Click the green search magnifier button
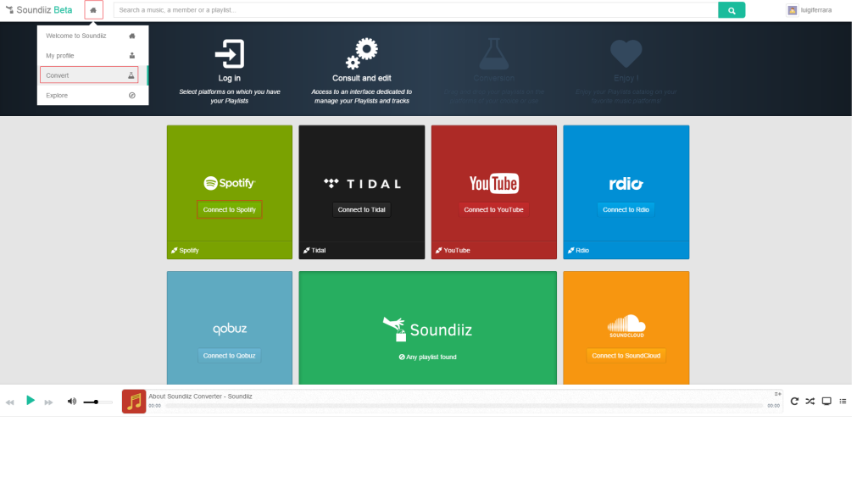Image resolution: width=868 pixels, height=488 pixels. [732, 10]
